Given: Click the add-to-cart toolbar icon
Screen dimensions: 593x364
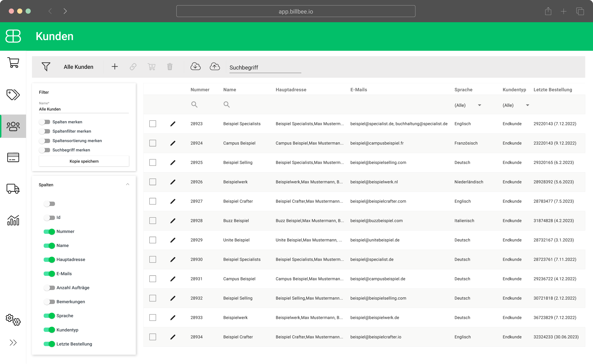Looking at the screenshot, I should [151, 67].
